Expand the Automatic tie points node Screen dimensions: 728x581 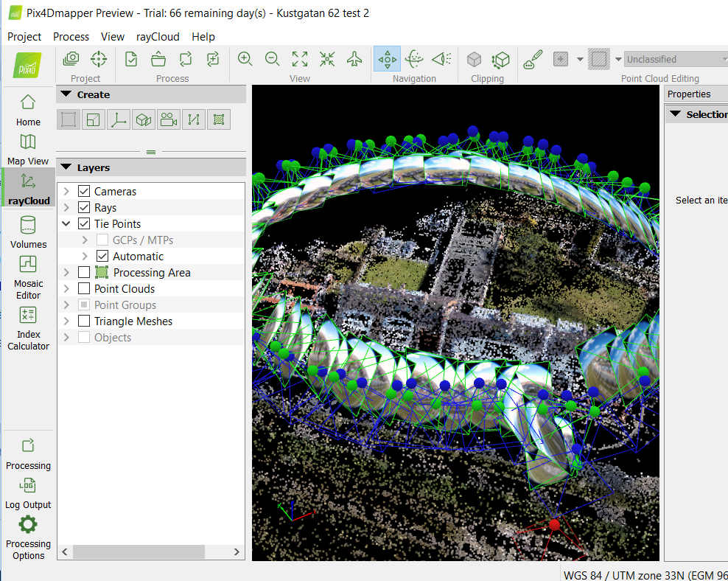(85, 256)
